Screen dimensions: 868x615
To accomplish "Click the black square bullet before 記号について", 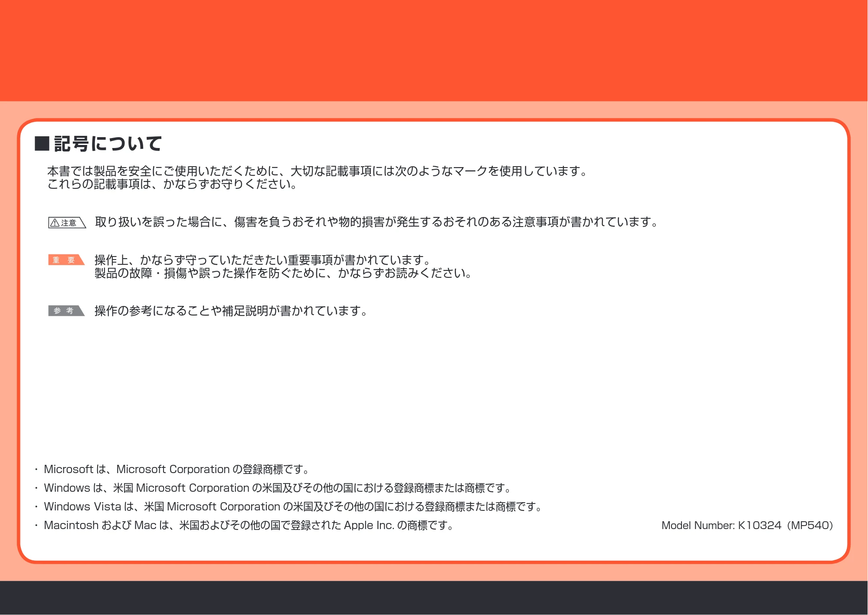I will click(42, 144).
